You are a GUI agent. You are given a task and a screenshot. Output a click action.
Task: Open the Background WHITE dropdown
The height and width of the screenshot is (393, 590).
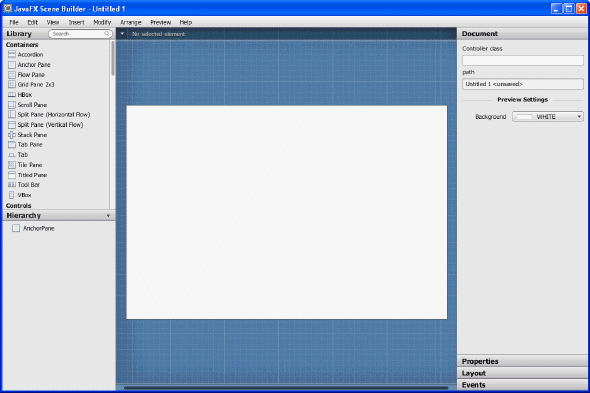[547, 117]
